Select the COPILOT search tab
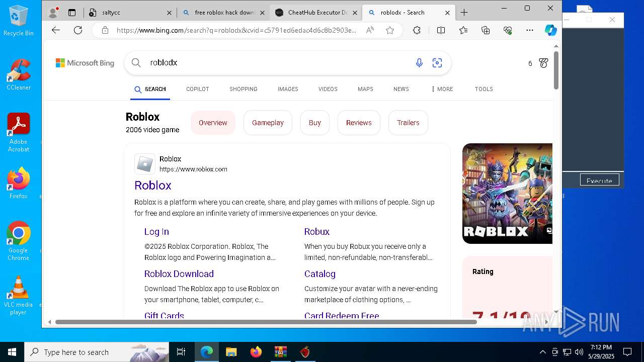644x362 pixels. 197,89
